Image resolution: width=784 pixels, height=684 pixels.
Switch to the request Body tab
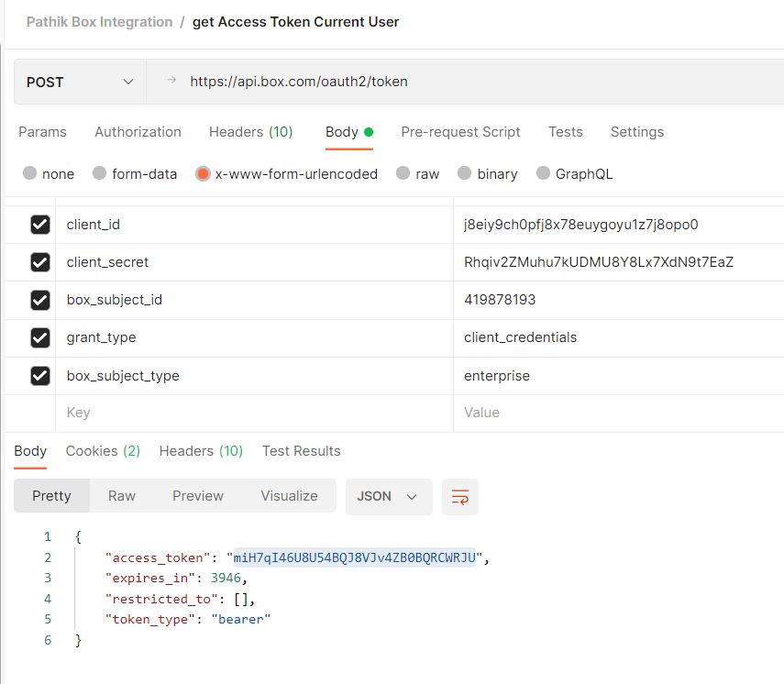click(x=349, y=132)
